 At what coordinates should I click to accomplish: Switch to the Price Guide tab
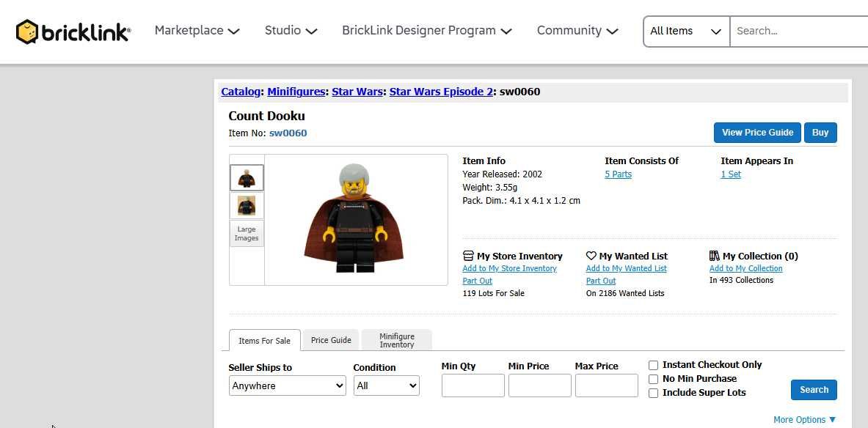[331, 340]
